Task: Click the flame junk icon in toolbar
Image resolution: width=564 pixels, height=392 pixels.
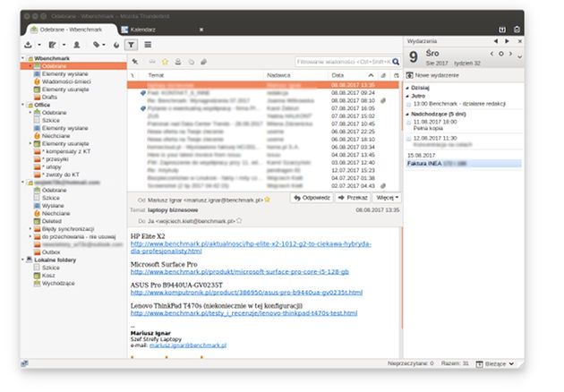Action: click(116, 45)
